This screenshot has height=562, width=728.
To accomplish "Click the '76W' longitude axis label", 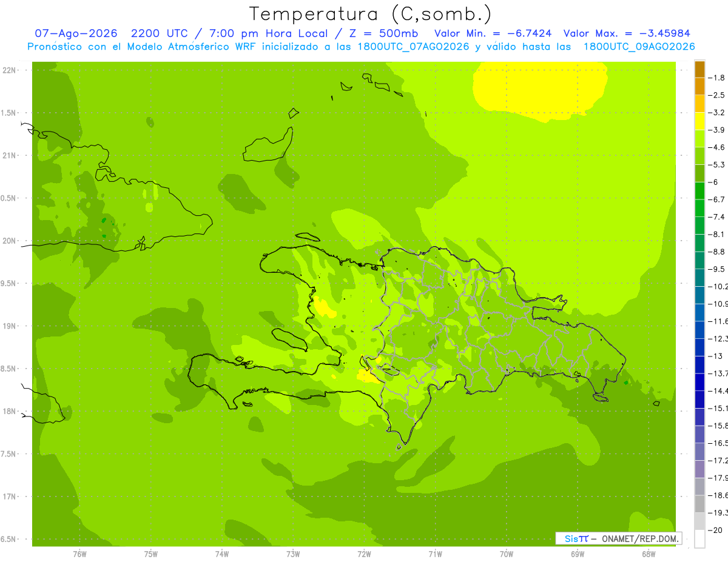I will [x=79, y=554].
